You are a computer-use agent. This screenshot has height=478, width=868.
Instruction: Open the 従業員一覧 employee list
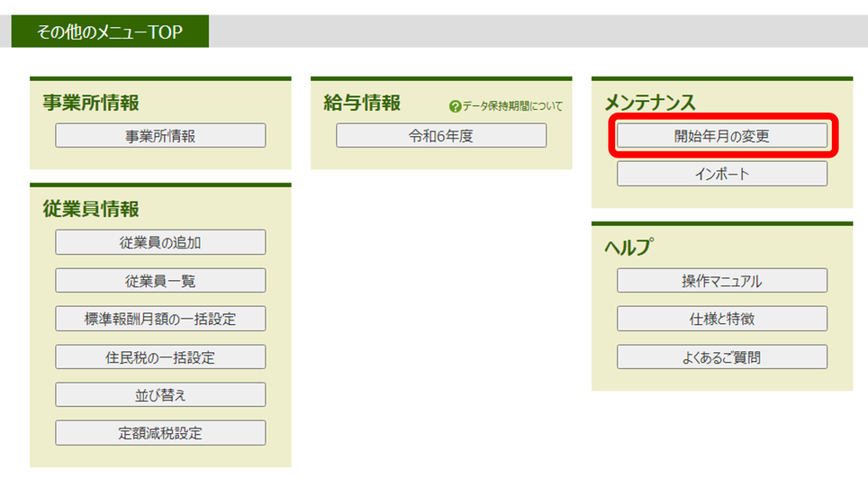(160, 281)
